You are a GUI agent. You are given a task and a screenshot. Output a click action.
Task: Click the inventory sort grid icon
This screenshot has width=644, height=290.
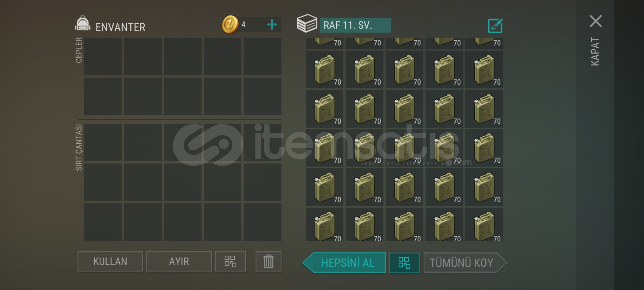coord(230,261)
